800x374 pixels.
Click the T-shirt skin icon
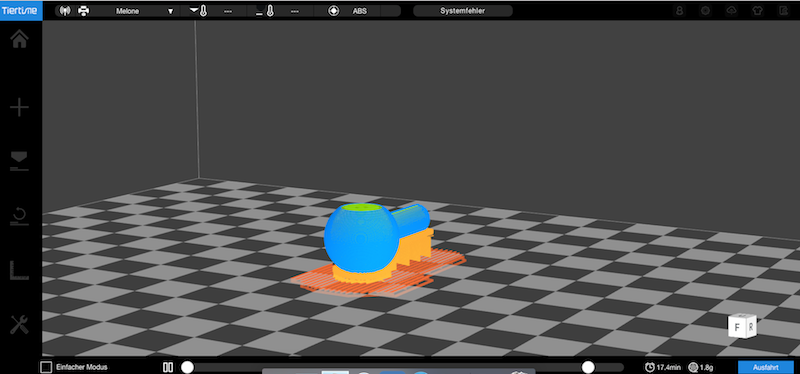pos(758,11)
